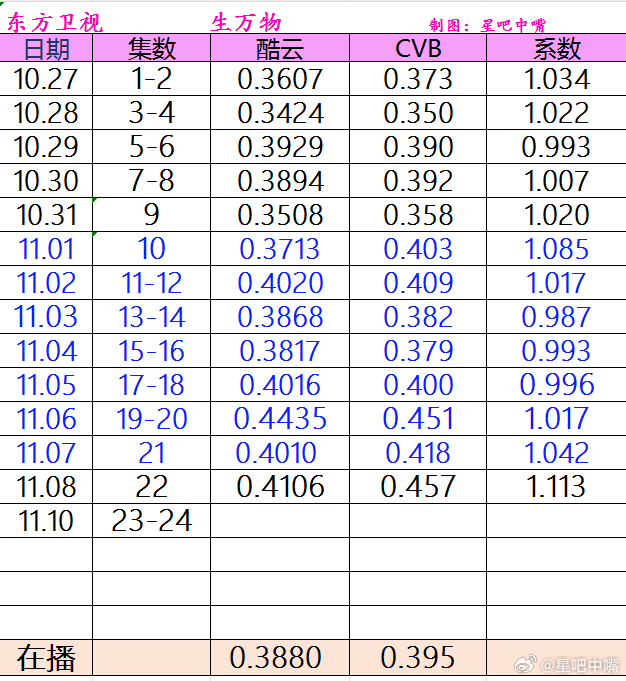626x681 pixels.
Task: Select CVB value 0.451
Action: [x=418, y=418]
